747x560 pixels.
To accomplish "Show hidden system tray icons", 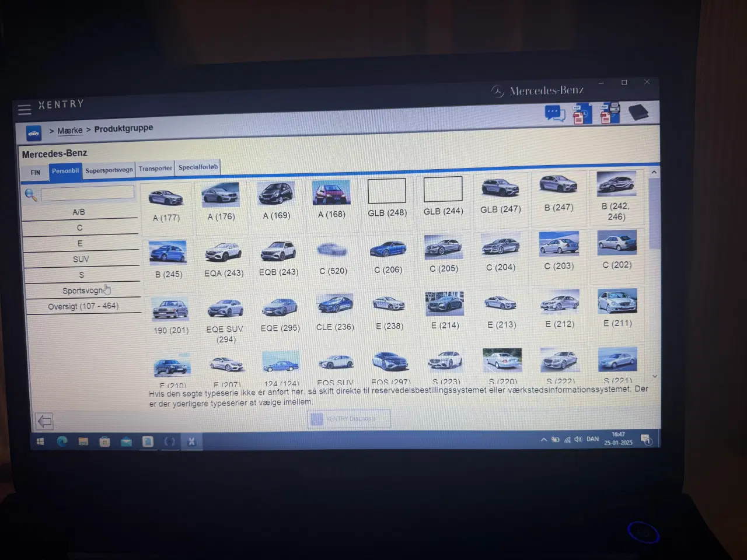I will [544, 440].
